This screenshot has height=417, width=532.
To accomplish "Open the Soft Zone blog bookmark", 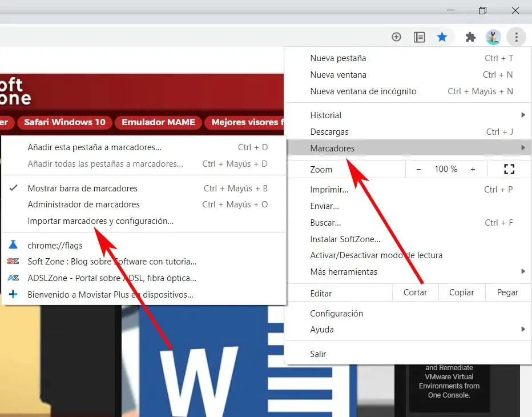I will pos(144,262).
